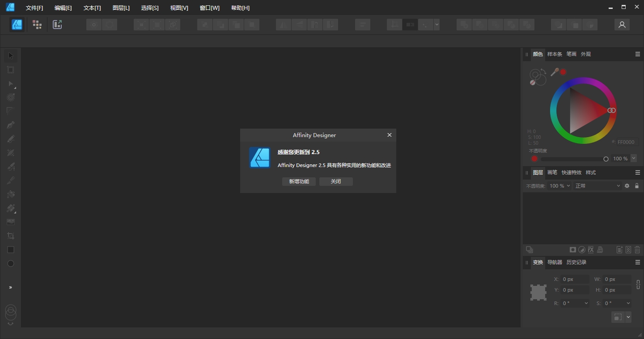Select the Artboard tool
644x339 pixels.
[x=11, y=70]
